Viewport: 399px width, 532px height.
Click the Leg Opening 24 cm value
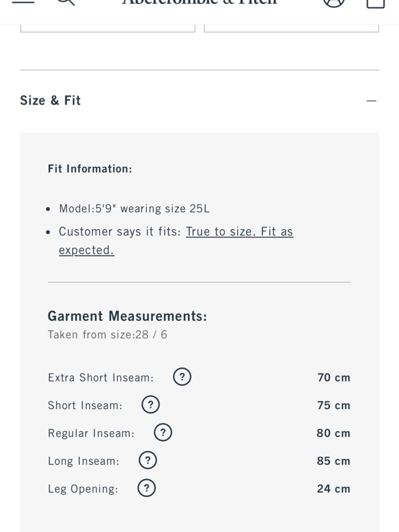tap(334, 488)
